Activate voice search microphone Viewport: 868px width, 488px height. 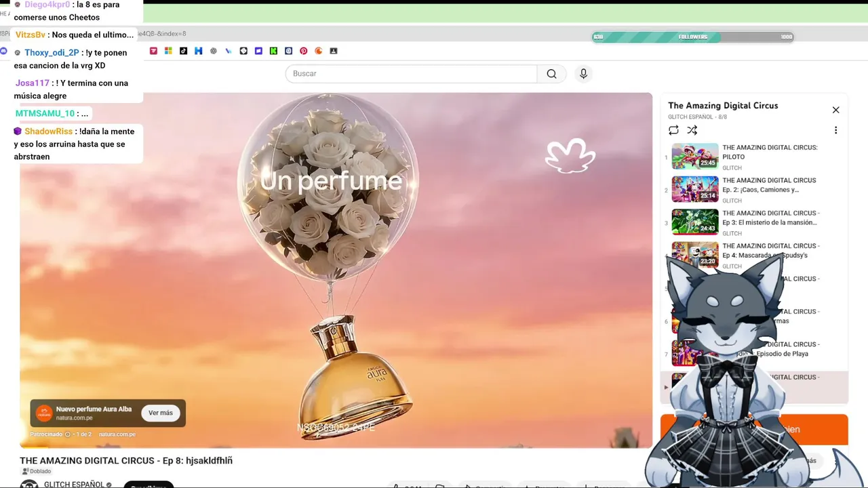coord(583,74)
